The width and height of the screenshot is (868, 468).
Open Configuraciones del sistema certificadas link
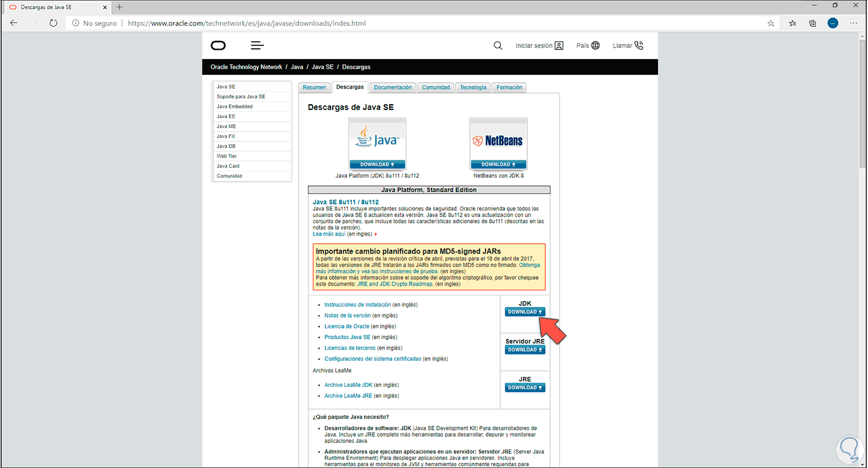click(373, 359)
